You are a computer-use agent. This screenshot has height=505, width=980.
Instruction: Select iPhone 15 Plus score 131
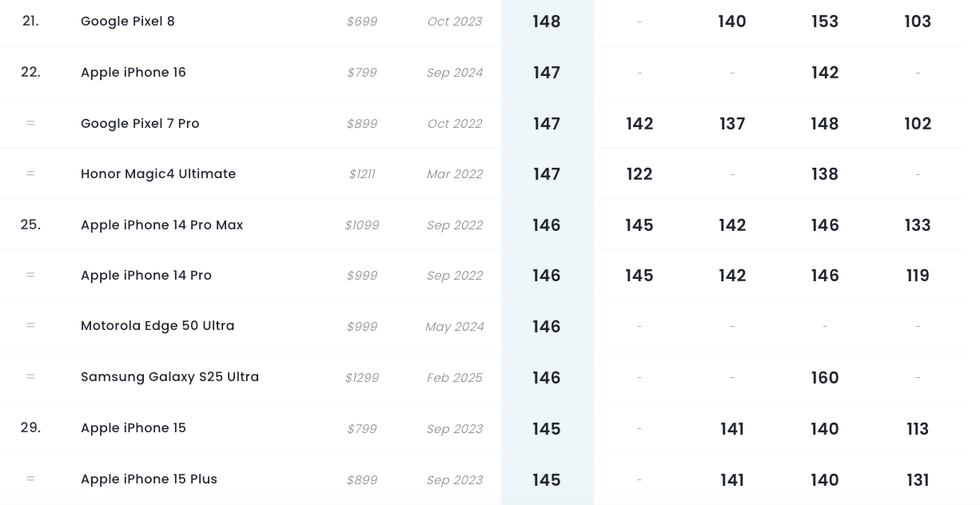point(918,480)
